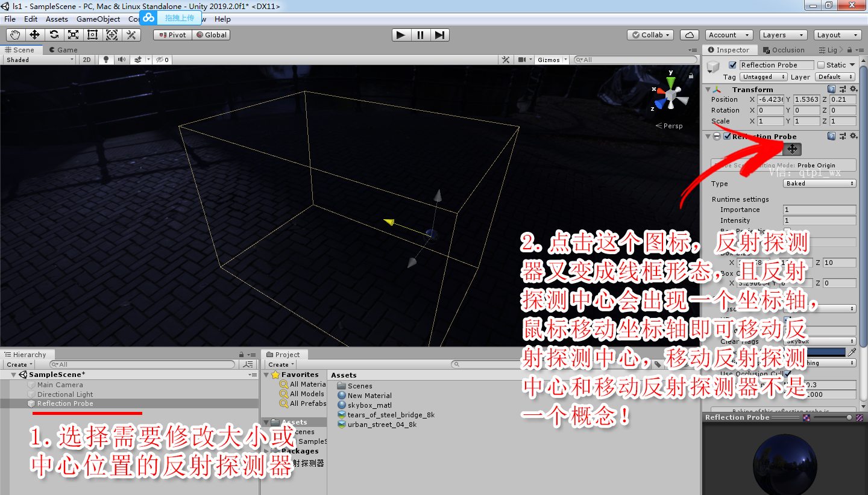868x495 pixels.
Task: Adjust the probe preview mip slider
Action: pos(832,417)
